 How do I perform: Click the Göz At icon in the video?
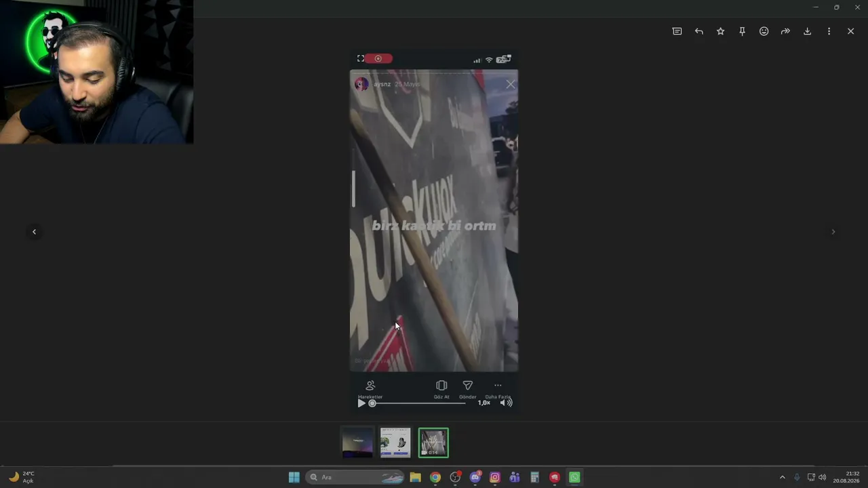coord(441,386)
